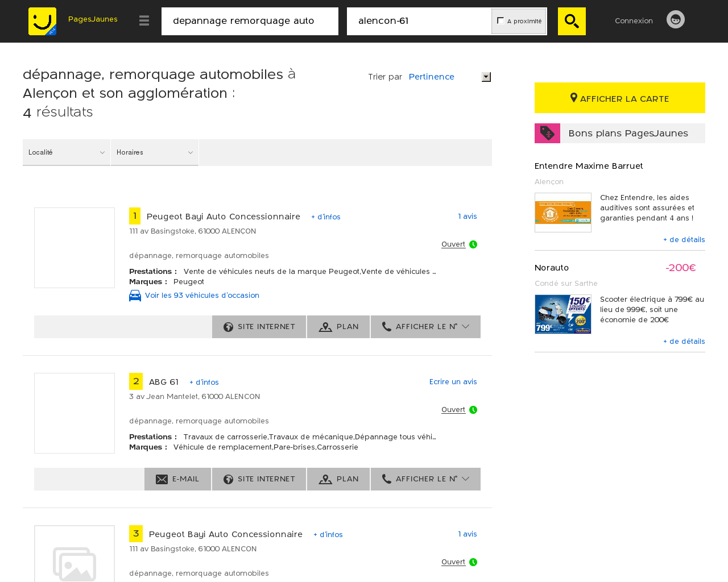Image resolution: width=728 pixels, height=582 pixels.
Task: Open + d'infos for ABG 61
Action: point(204,383)
